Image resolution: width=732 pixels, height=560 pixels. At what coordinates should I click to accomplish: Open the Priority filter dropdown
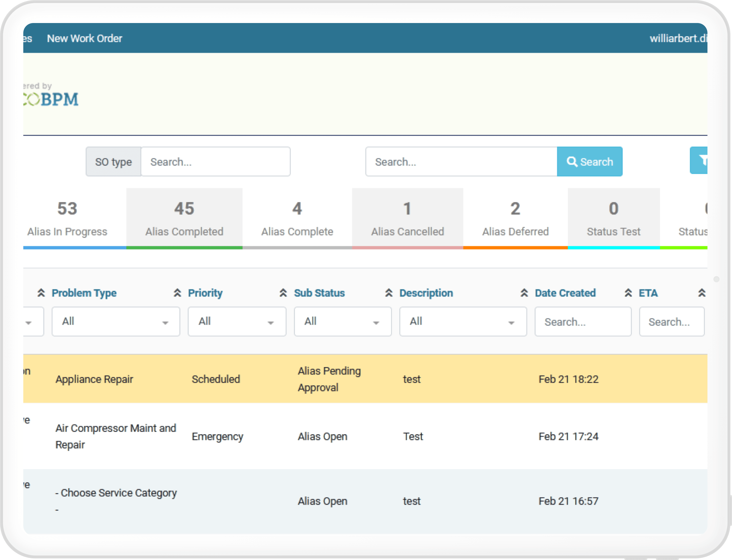coord(237,321)
